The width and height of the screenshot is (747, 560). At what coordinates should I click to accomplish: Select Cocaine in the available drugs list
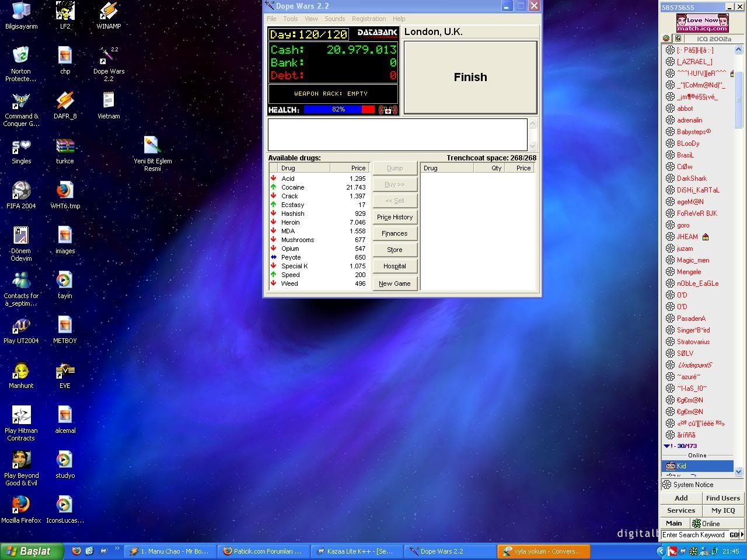(292, 187)
